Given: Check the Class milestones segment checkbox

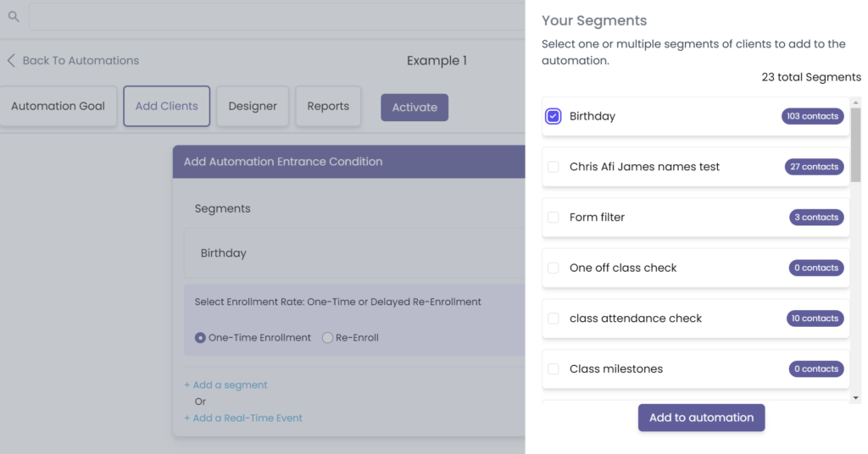Looking at the screenshot, I should pos(554,369).
